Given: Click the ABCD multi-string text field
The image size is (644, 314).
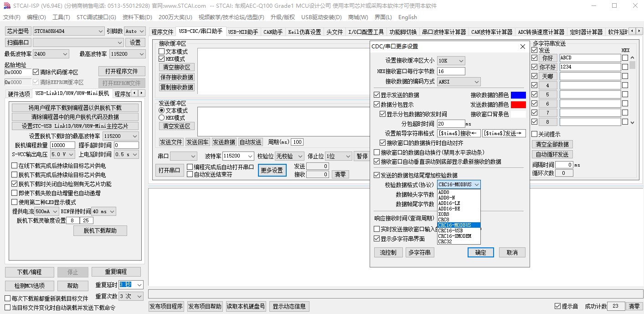Looking at the screenshot, I should [590, 58].
